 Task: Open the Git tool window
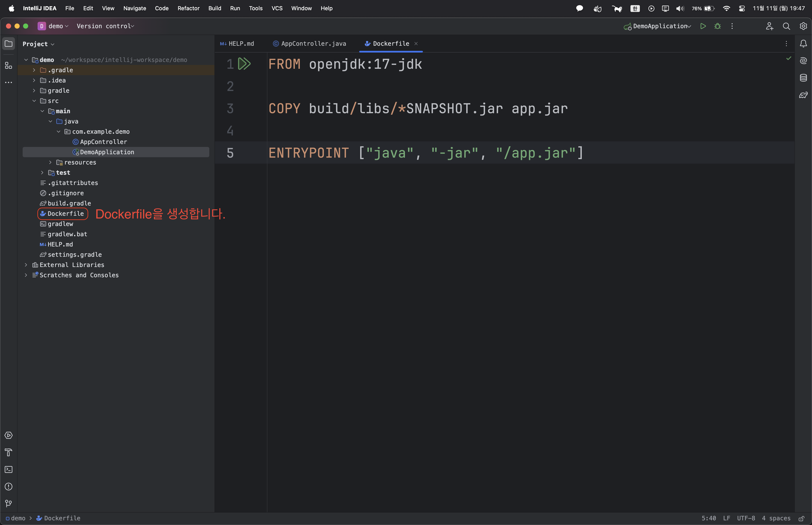(9, 503)
